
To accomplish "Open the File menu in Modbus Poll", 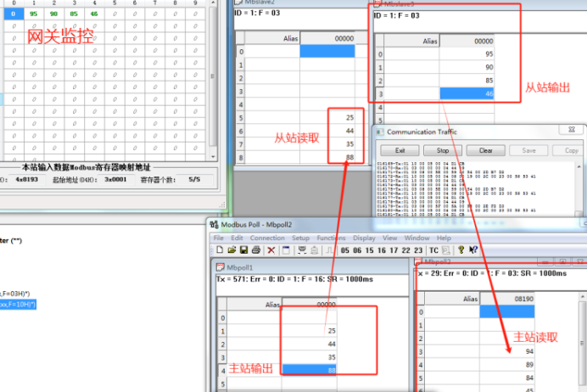I will (218, 238).
